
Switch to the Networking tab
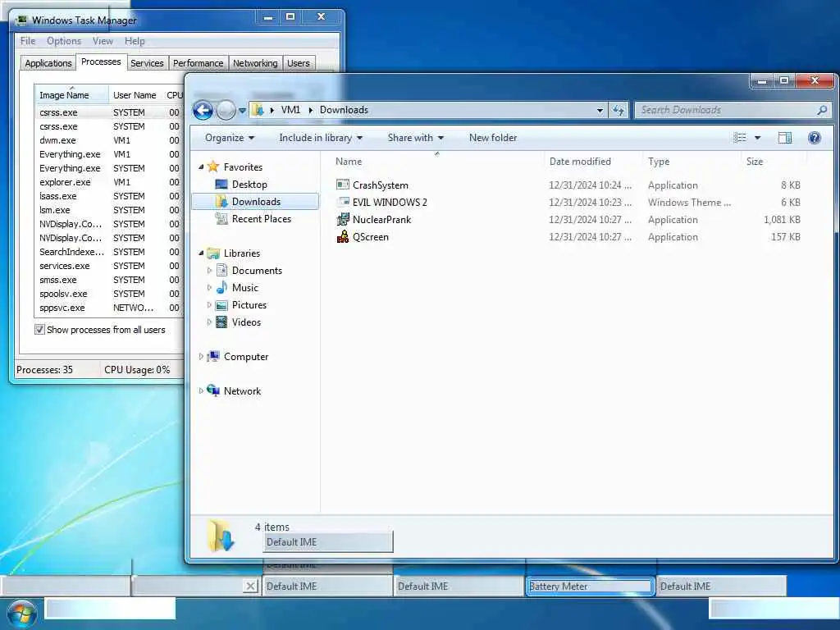pyautogui.click(x=255, y=63)
